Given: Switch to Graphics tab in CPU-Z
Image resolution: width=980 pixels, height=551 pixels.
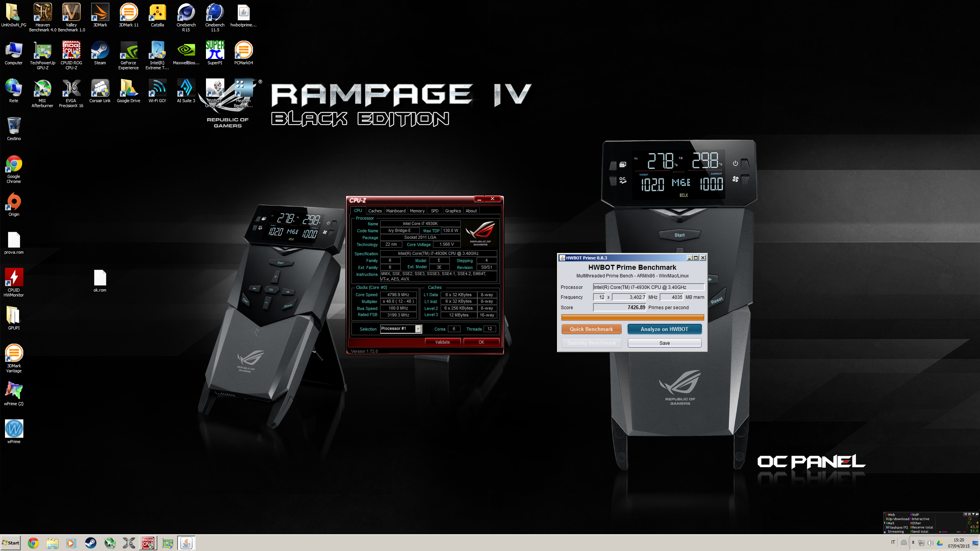Looking at the screenshot, I should [453, 211].
